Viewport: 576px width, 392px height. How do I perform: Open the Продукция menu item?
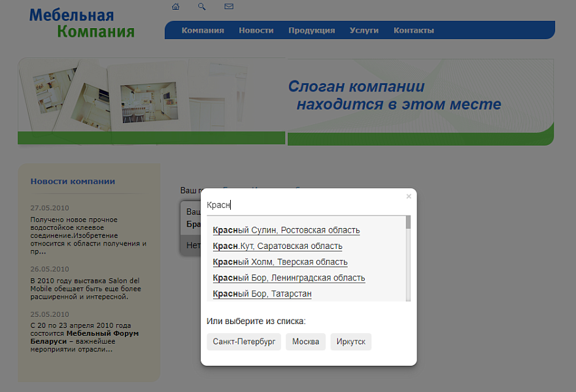[x=311, y=29]
